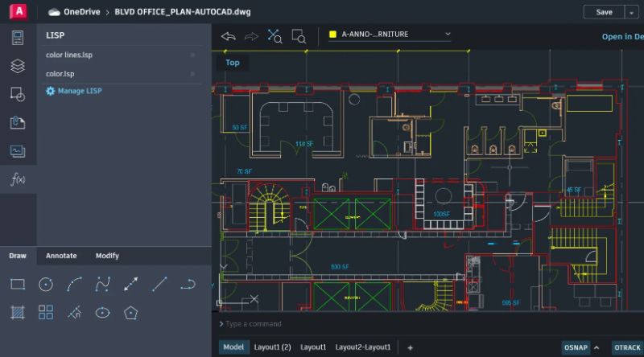644x357 pixels.
Task: Open the Blocks panel icon
Action: [x=18, y=94]
